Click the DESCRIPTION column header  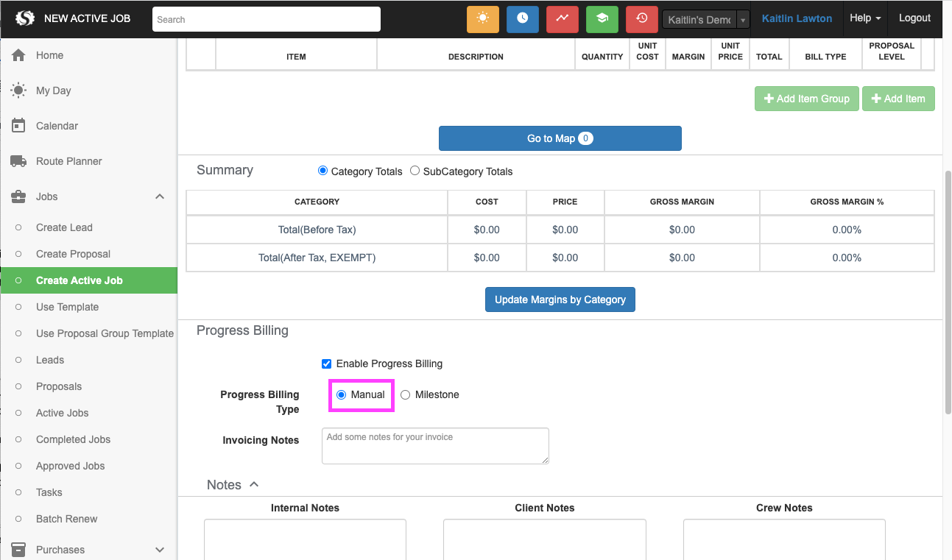click(476, 57)
